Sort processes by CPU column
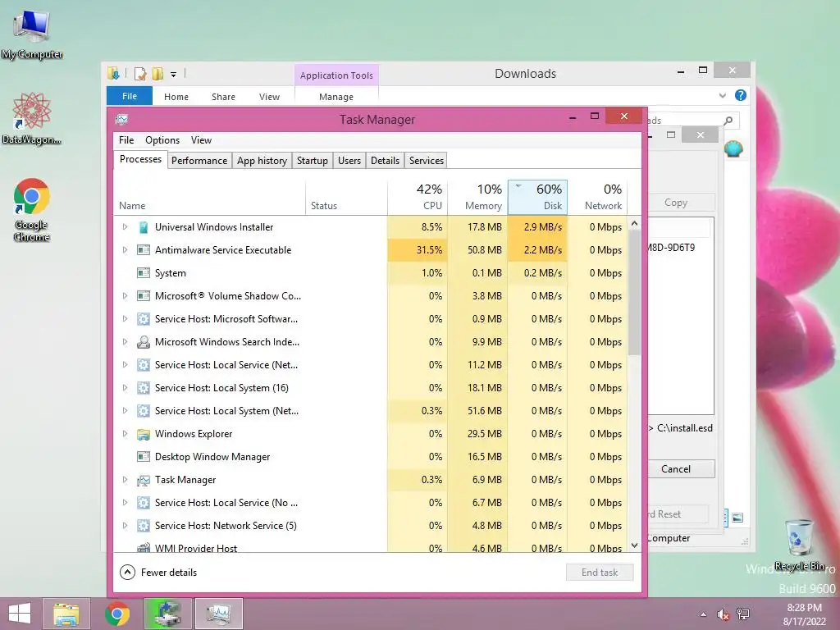The image size is (840, 630). click(418, 197)
